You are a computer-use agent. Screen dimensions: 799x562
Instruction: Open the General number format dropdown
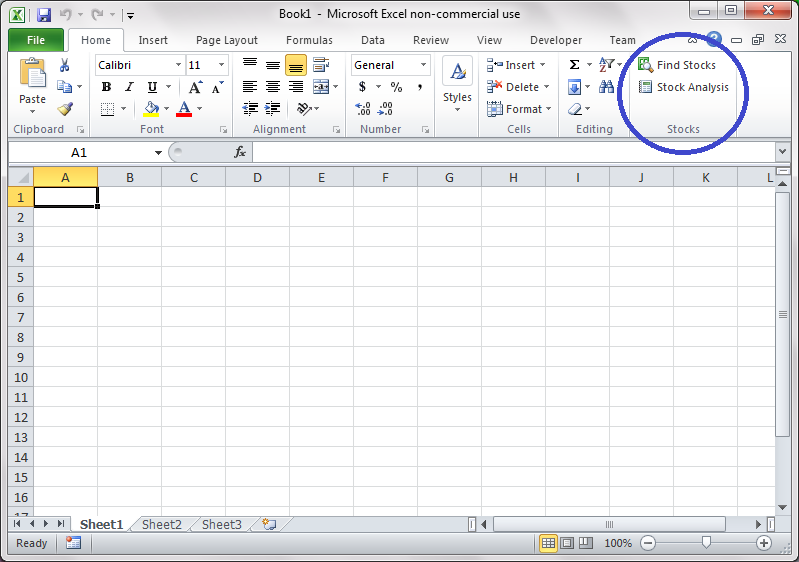coord(423,65)
